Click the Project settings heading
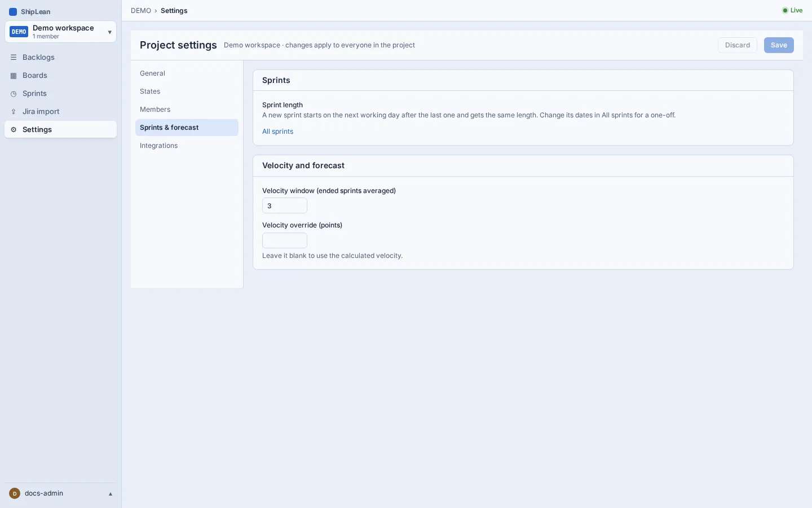 (178, 45)
